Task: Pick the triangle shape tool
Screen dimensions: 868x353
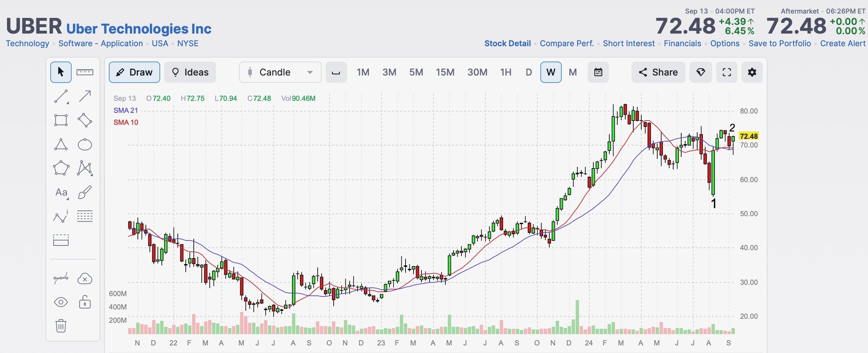Action: tap(61, 144)
